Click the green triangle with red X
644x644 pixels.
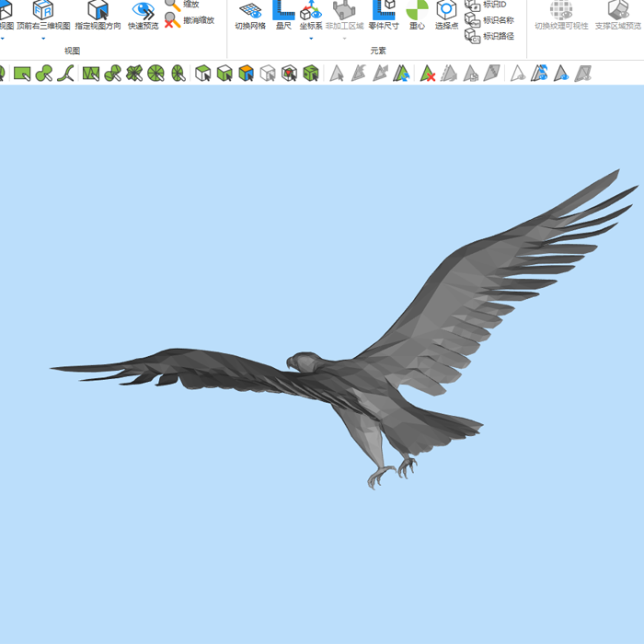(428, 74)
